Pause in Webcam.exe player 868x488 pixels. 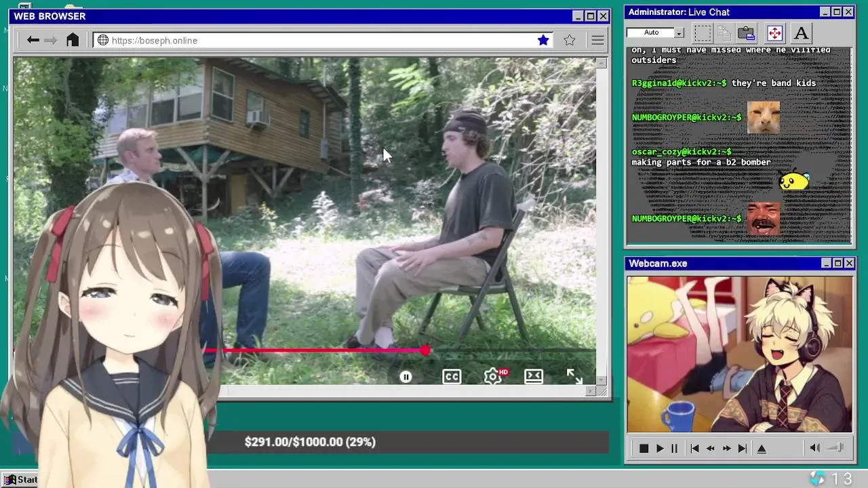point(674,449)
